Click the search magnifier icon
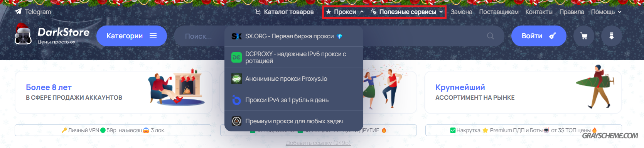The width and height of the screenshot is (644, 148). [x=490, y=36]
